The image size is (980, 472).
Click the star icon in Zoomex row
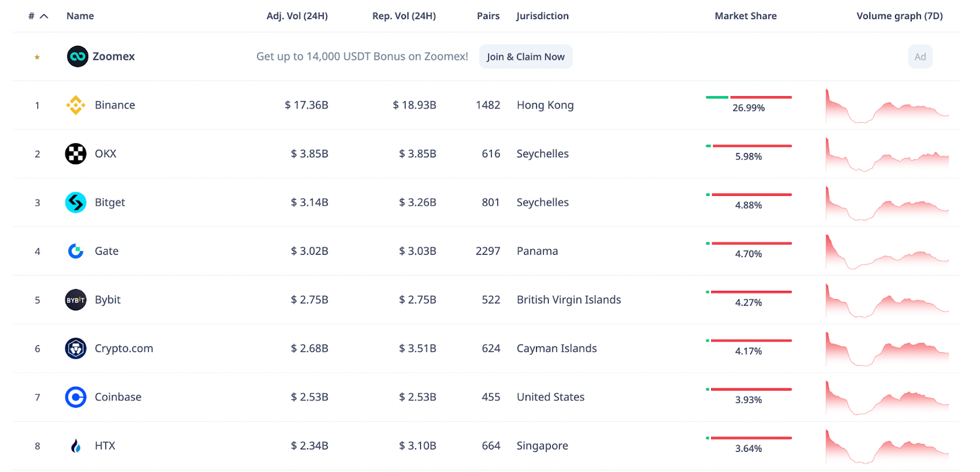(37, 57)
